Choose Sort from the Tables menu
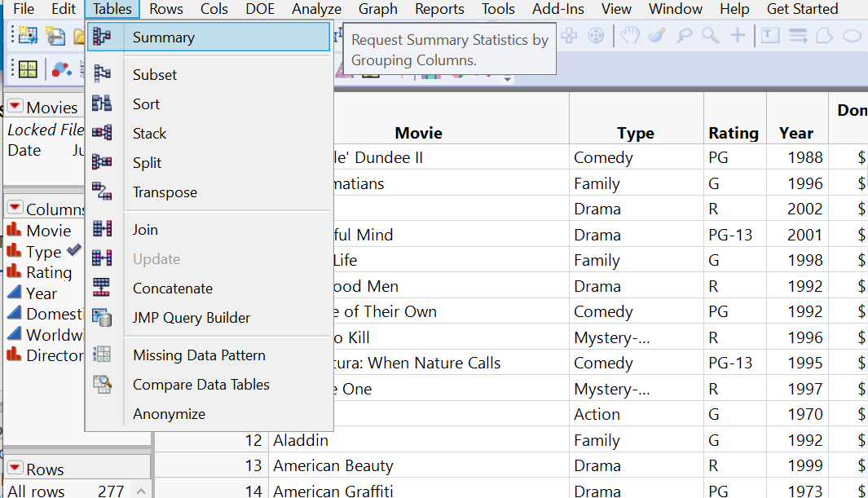 146,104
